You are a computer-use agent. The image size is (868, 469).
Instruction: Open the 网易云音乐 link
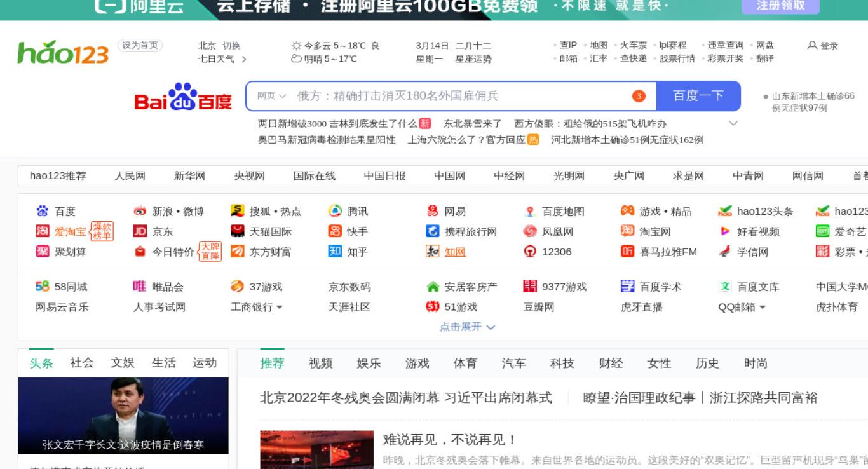click(x=62, y=308)
